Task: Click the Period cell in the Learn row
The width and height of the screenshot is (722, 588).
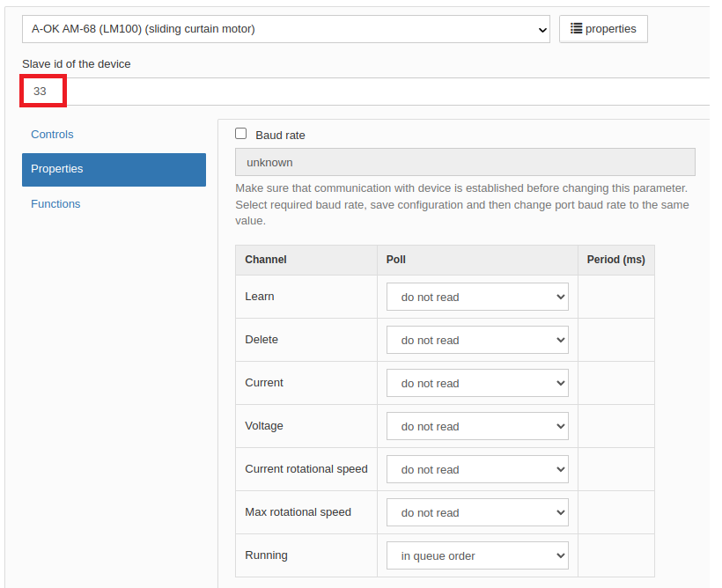Action: click(x=615, y=298)
